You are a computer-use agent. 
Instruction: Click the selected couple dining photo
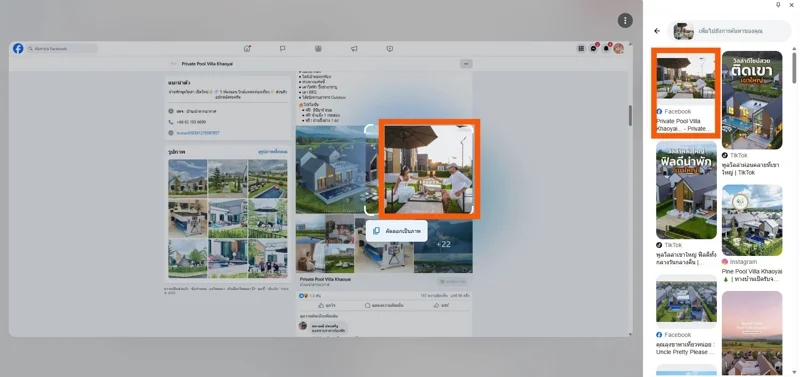click(x=429, y=169)
